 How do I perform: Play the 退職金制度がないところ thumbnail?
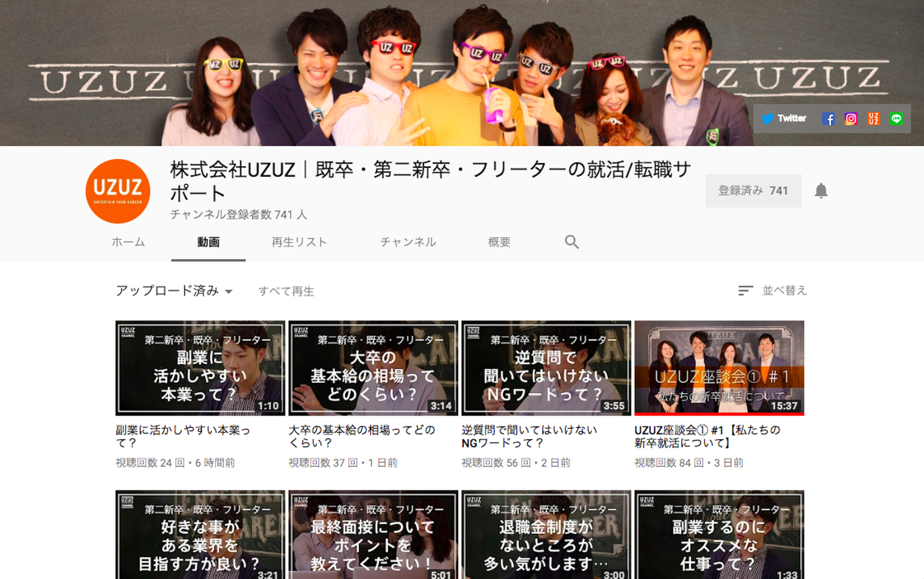coord(546,535)
